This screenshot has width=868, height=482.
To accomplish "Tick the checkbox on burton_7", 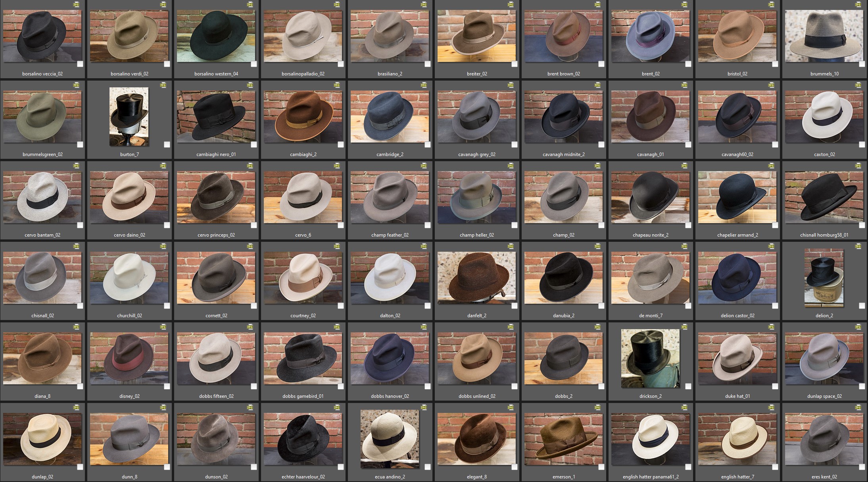I will point(167,145).
